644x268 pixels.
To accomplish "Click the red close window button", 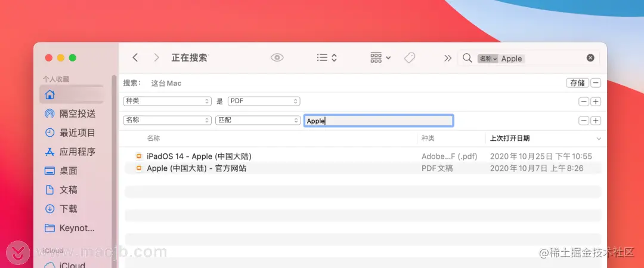I will (49, 58).
